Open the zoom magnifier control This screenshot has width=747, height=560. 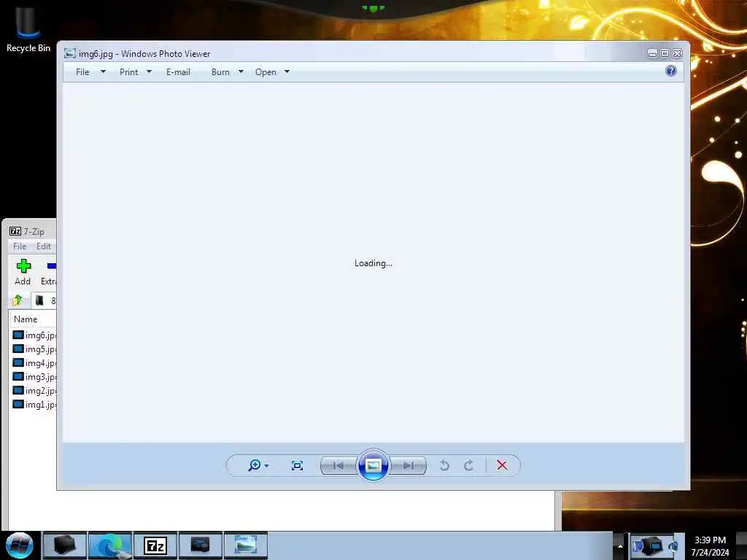point(255,465)
